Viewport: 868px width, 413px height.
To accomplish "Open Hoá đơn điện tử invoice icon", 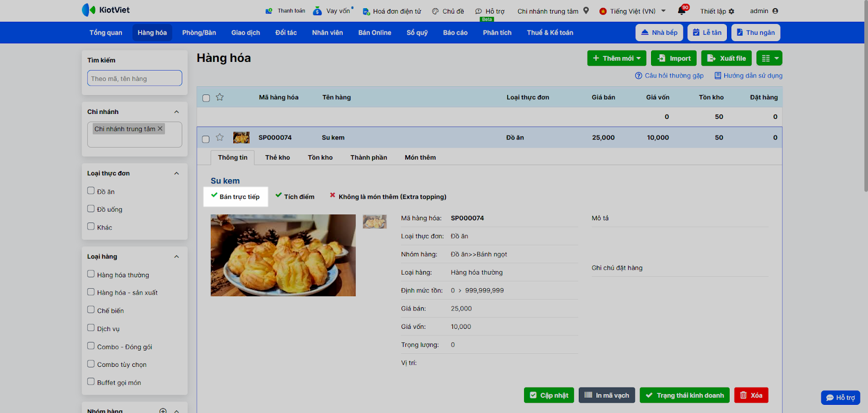I will (366, 11).
